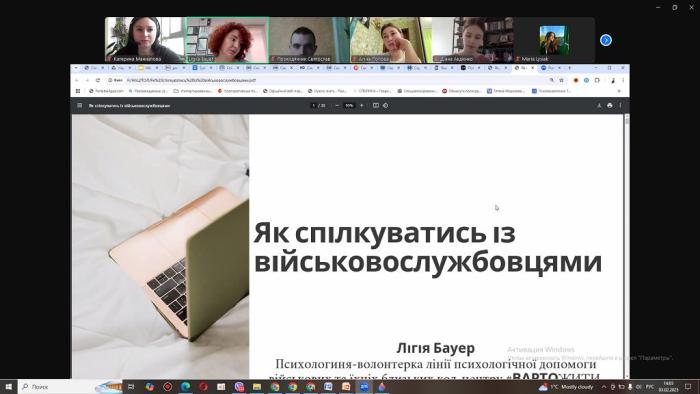Go back in the browser
The image size is (700, 394).
point(77,80)
